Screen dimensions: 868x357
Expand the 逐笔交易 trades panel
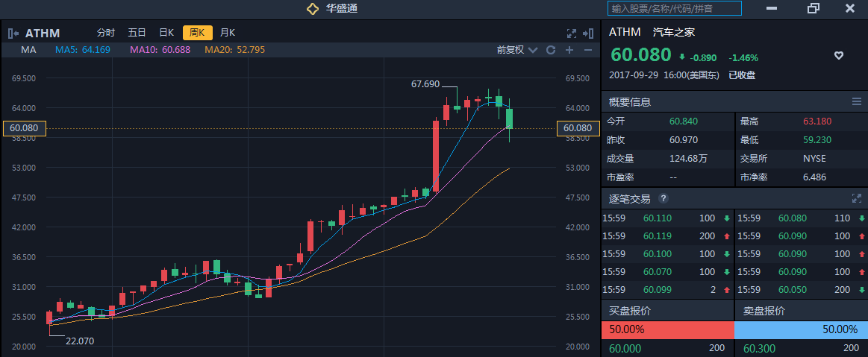[x=856, y=199]
